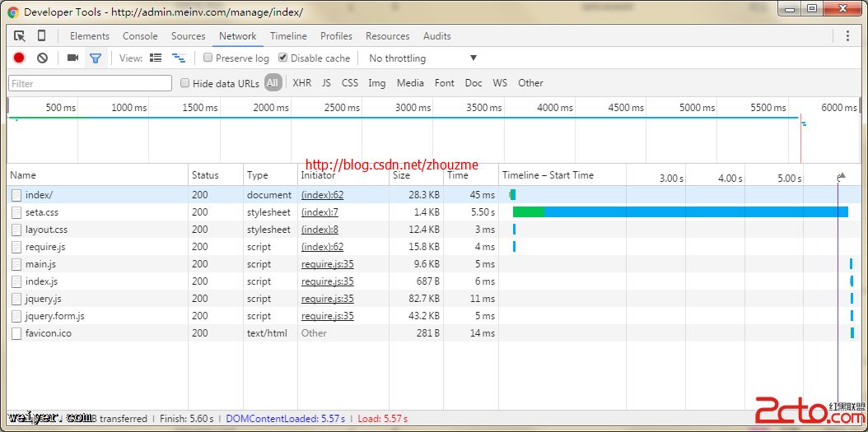The width and height of the screenshot is (868, 432).
Task: Toggle the filter funnel icon
Action: click(x=96, y=58)
